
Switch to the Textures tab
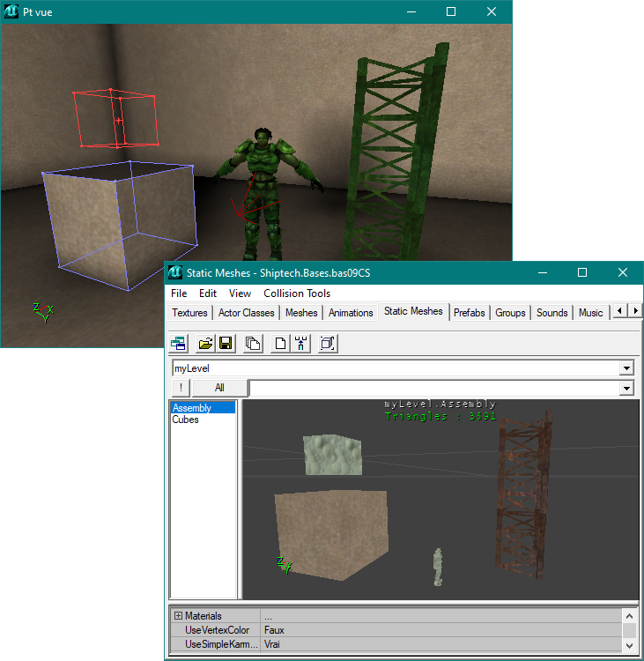click(189, 313)
